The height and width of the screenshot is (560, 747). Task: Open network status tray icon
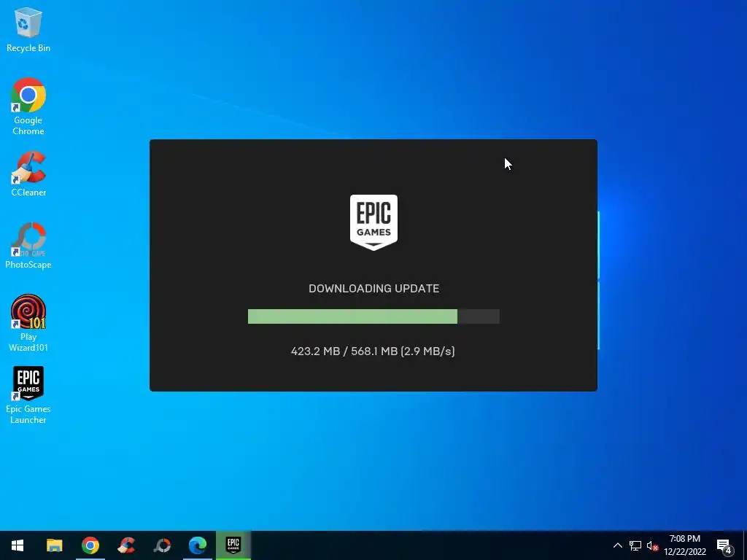tap(635, 545)
